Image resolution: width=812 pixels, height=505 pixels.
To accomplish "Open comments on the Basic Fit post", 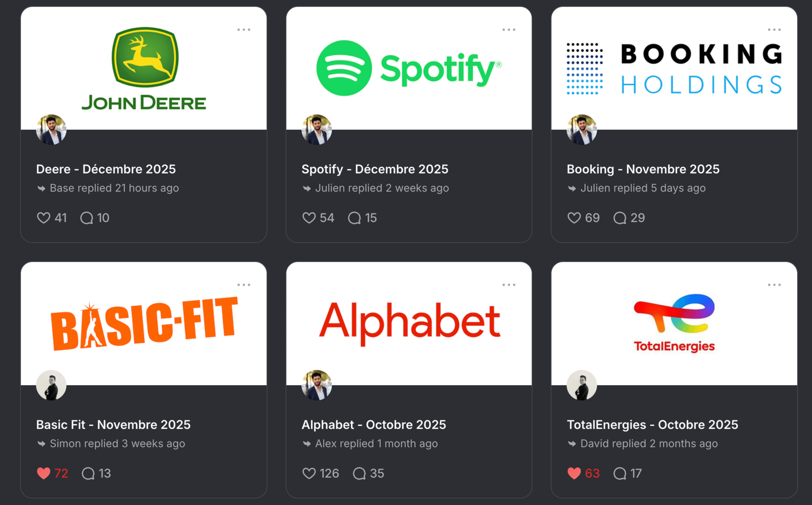I will coord(88,473).
